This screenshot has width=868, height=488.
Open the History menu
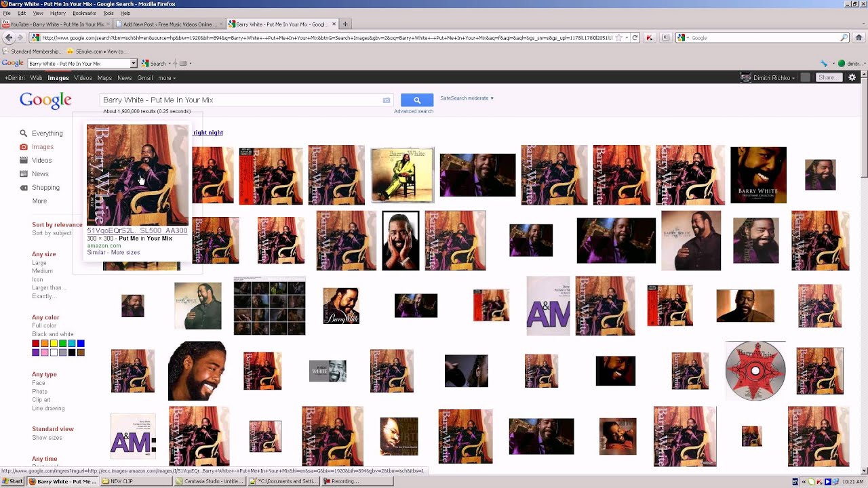[x=58, y=13]
